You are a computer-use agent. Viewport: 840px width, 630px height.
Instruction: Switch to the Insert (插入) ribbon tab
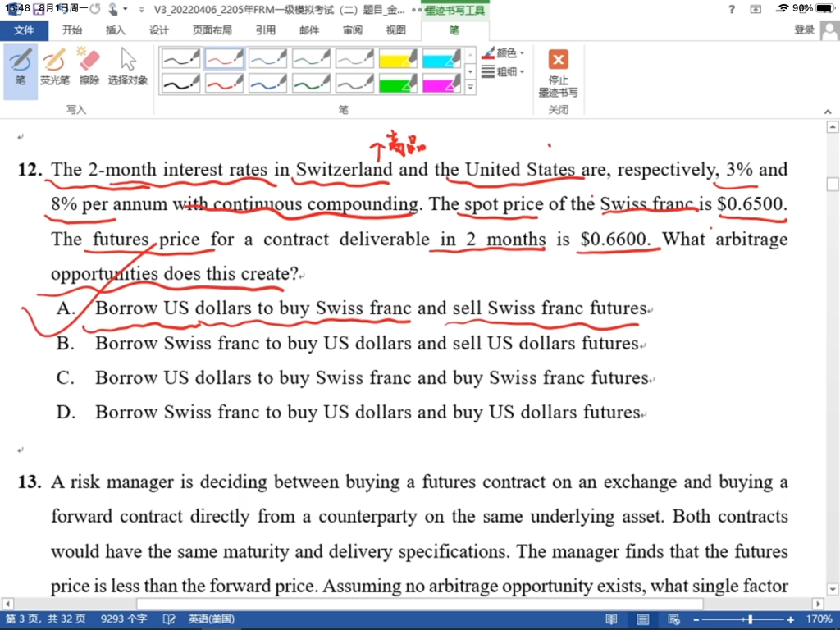click(x=116, y=30)
